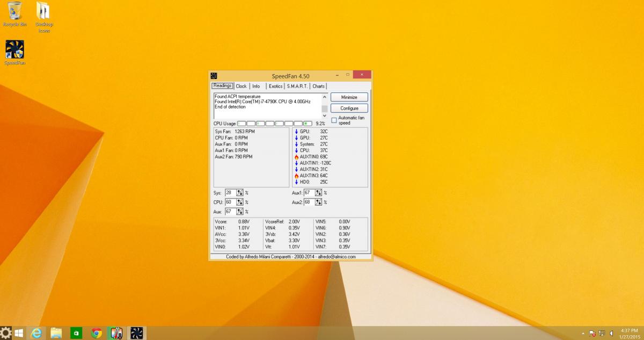644x340 pixels.
Task: Click the VcoreRef 2.00V reading
Action: click(282, 221)
